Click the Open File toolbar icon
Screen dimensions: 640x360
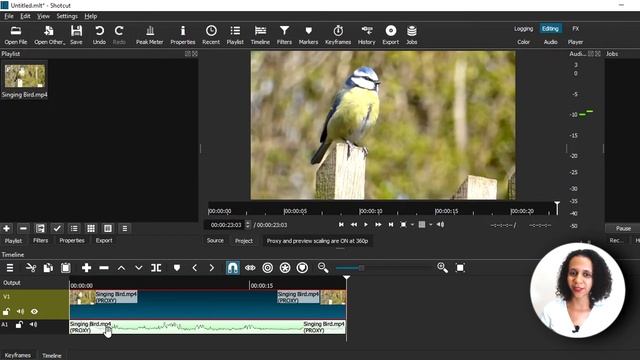[16, 35]
